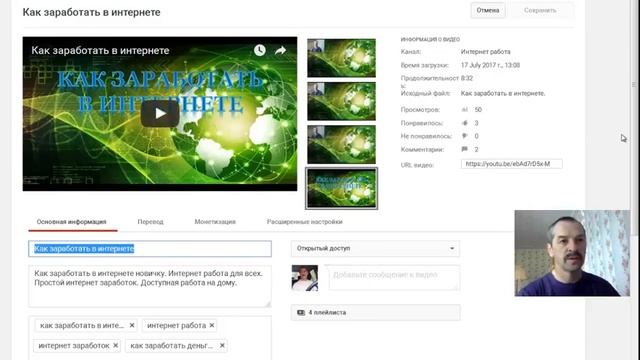Select the first video thumbnail option
640x360 pixels.
[x=341, y=58]
